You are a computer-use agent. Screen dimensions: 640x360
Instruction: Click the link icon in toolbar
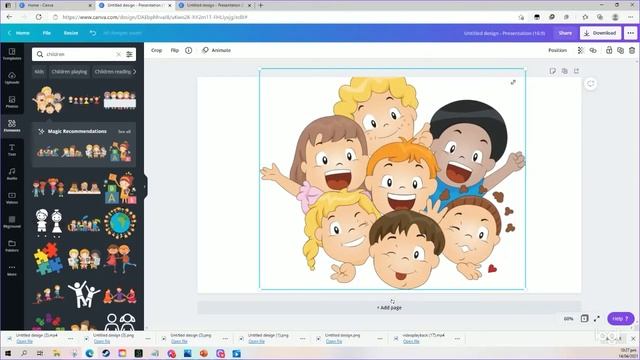593,50
